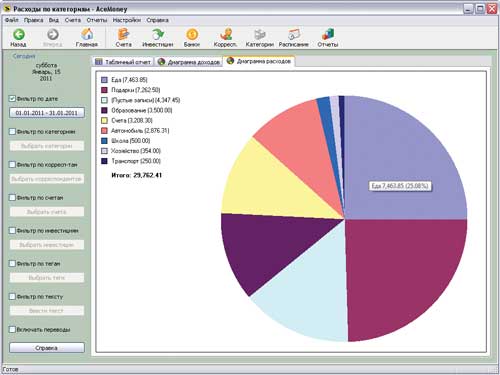Open the Справка menu in menu bar
Image resolution: width=500 pixels, height=375 pixels.
pyautogui.click(x=157, y=20)
